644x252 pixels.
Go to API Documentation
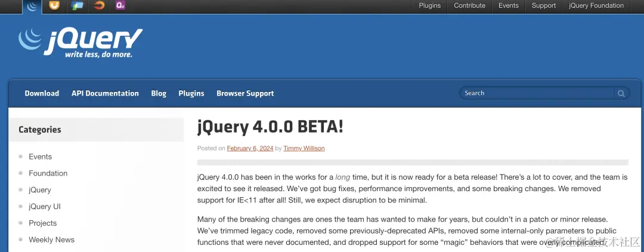pos(105,93)
